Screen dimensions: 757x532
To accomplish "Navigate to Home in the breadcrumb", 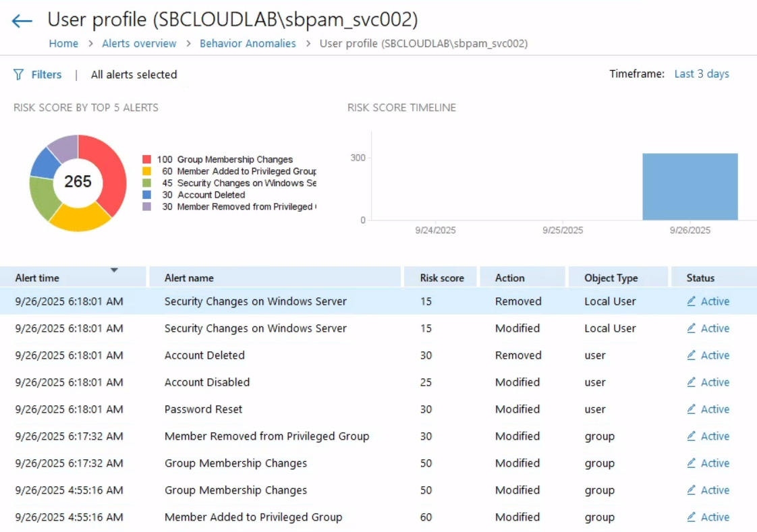I will 63,43.
